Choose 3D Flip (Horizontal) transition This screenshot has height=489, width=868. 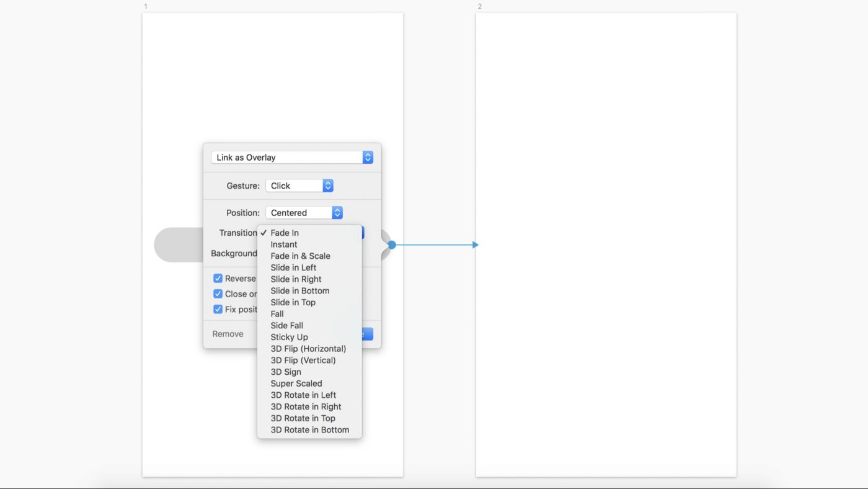[309, 349]
